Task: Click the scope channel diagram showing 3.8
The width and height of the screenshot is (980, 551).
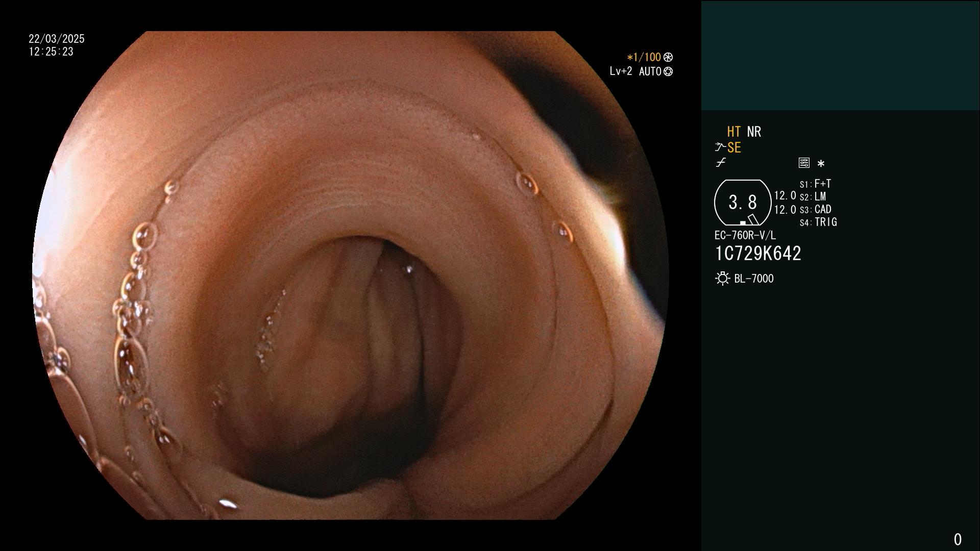Action: point(743,203)
